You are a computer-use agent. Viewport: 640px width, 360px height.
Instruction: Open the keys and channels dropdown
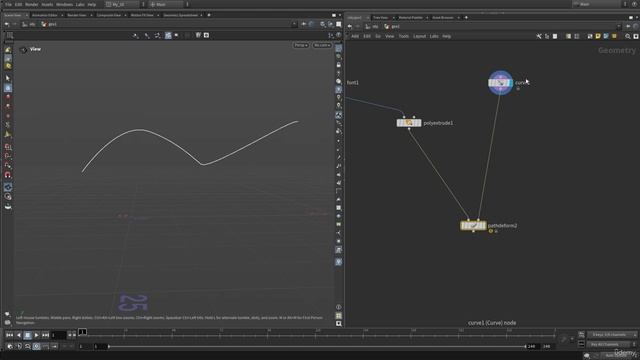tap(612, 335)
